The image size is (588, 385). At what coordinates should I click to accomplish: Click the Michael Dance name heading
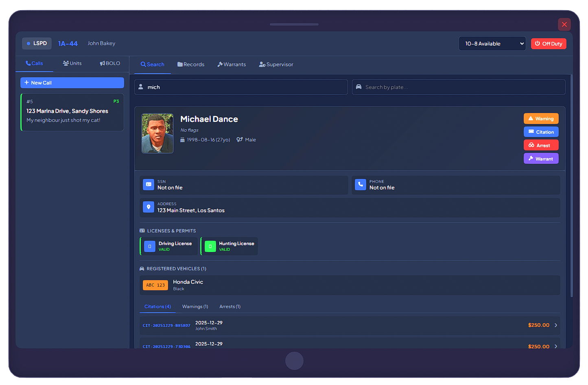click(x=209, y=119)
